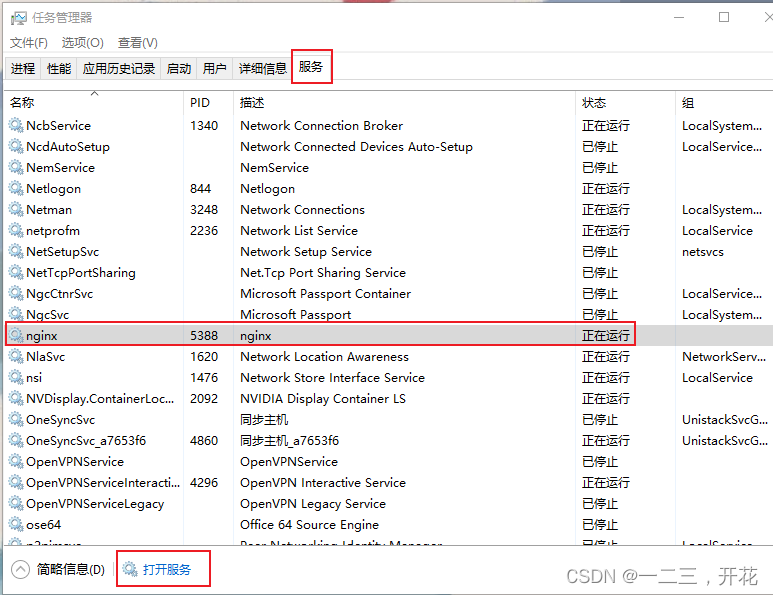773x595 pixels.
Task: Click the gear icon beside NcdAutoSetup
Action: [16, 146]
